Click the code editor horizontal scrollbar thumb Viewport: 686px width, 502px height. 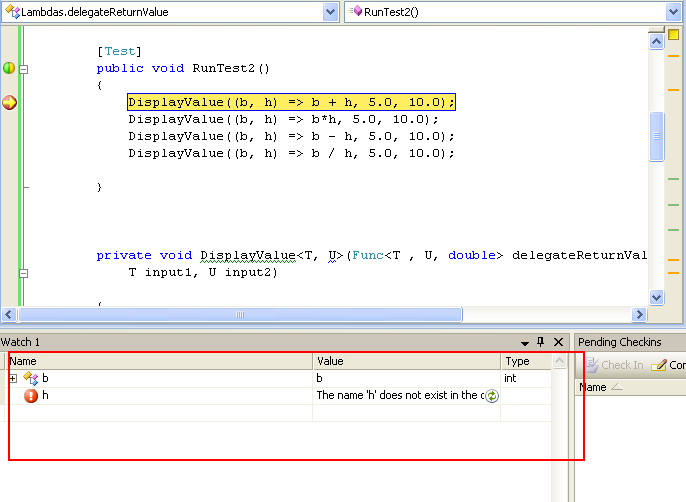point(240,314)
